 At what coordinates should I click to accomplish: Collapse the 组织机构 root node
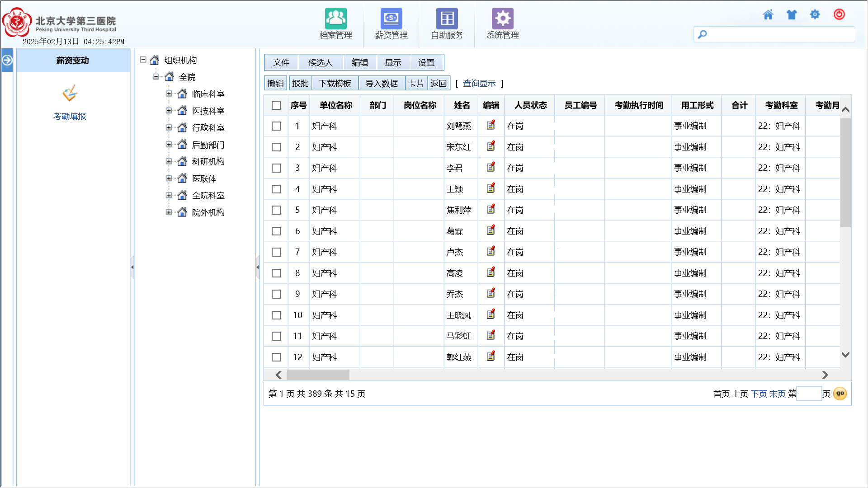[x=143, y=60]
